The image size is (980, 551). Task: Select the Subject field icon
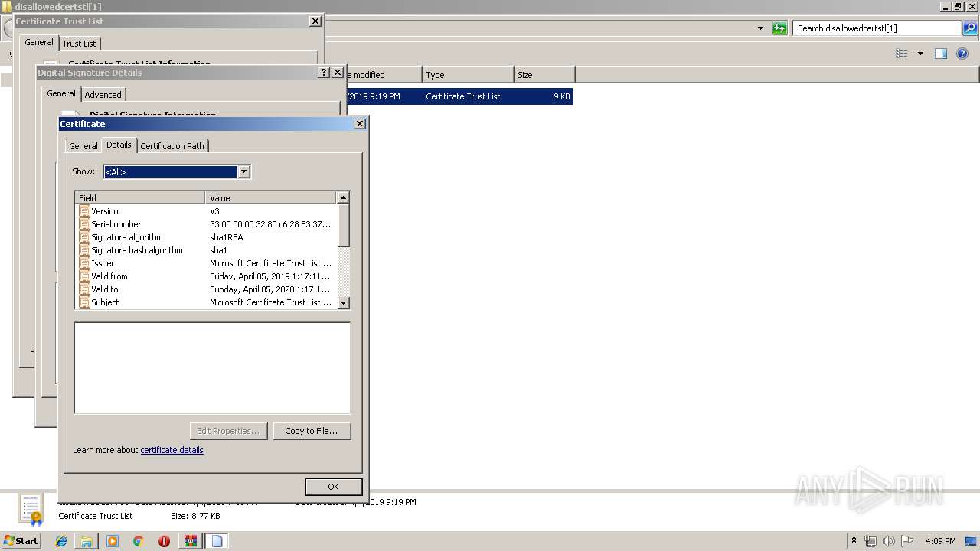pos(84,302)
